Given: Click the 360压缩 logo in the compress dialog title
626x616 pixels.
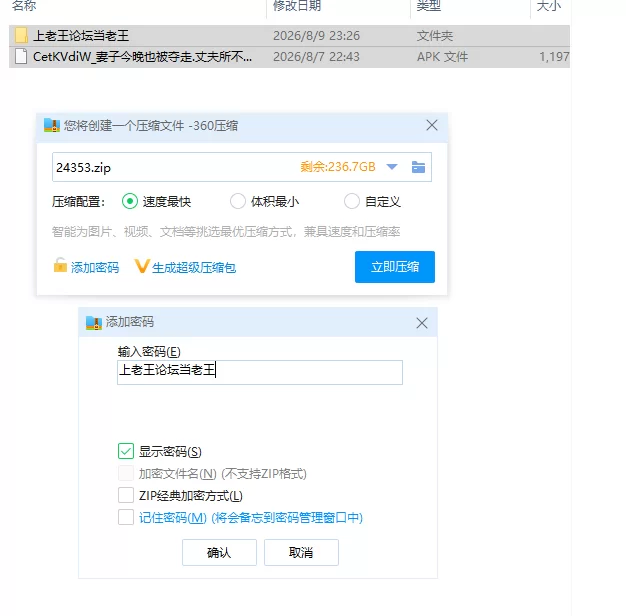Looking at the screenshot, I should [x=52, y=125].
